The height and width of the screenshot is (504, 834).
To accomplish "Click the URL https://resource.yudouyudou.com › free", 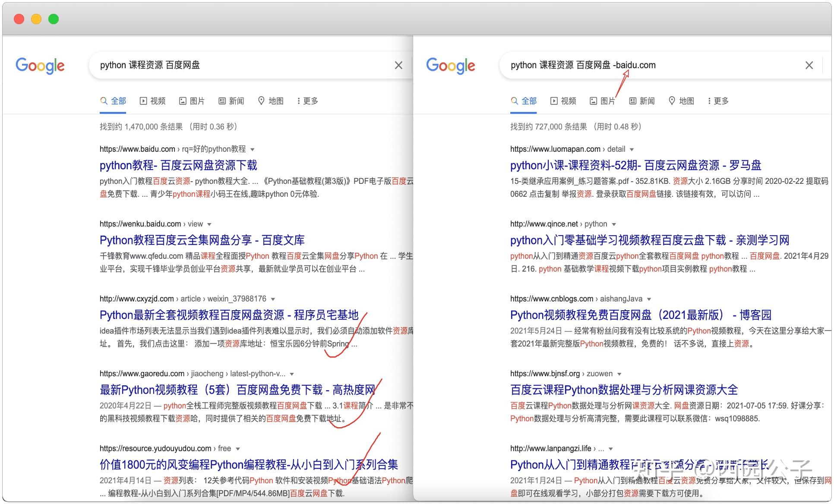I will coord(165,448).
